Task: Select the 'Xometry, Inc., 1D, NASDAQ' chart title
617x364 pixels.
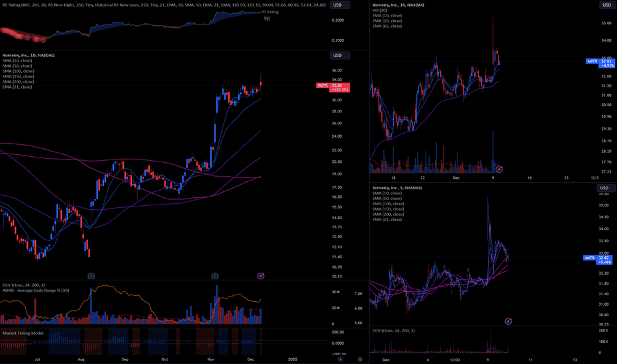Action: [28, 56]
